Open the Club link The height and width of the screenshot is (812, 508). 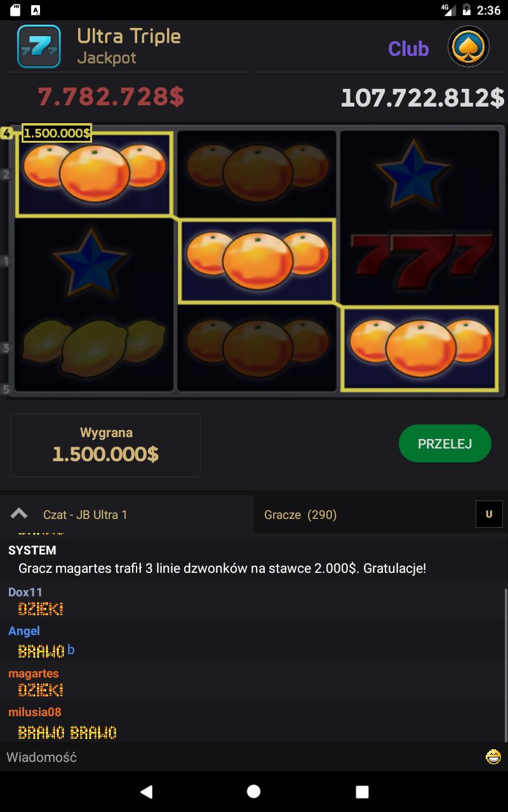(x=408, y=48)
